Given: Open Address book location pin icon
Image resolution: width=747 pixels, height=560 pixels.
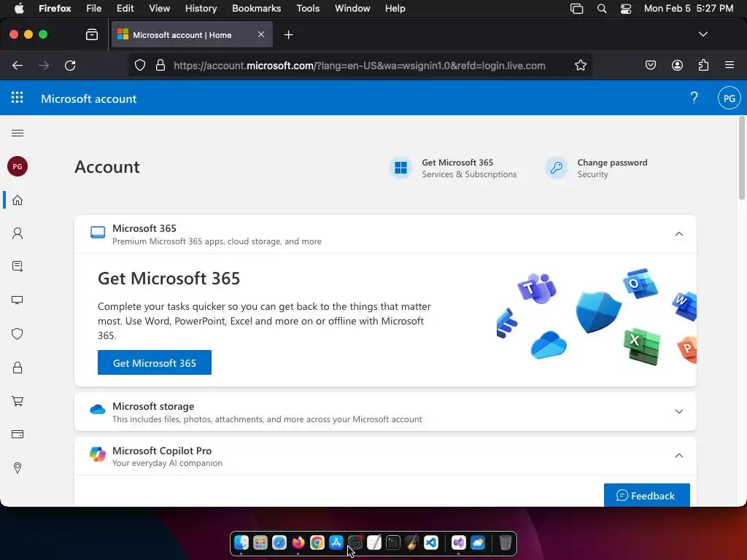Looking at the screenshot, I should (18, 467).
